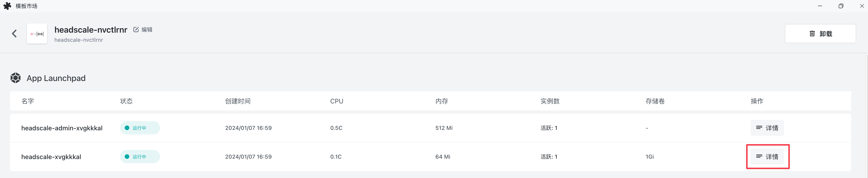
Task: Open 详情 for headscale-admin-xvgkkkal
Action: point(767,128)
